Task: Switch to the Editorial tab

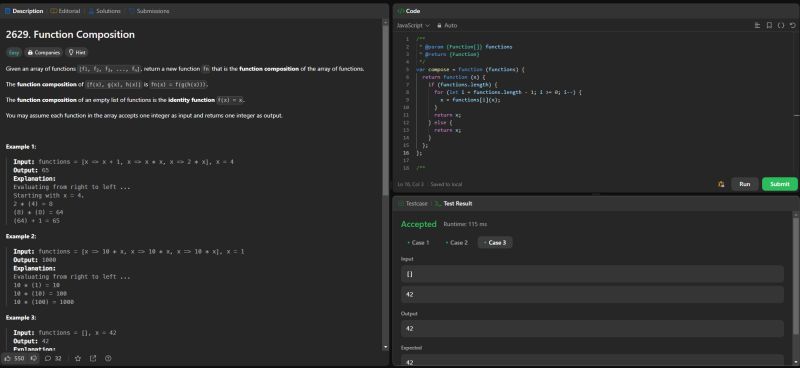Action: point(65,11)
